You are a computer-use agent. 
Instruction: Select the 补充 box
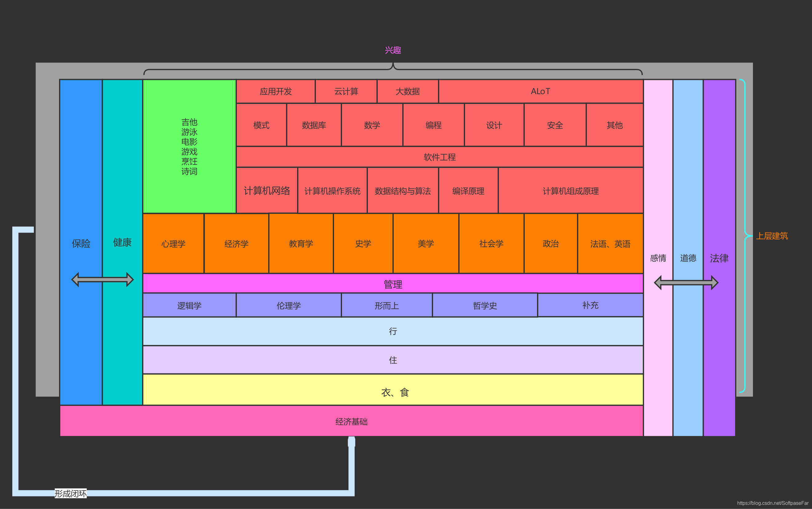tap(591, 305)
